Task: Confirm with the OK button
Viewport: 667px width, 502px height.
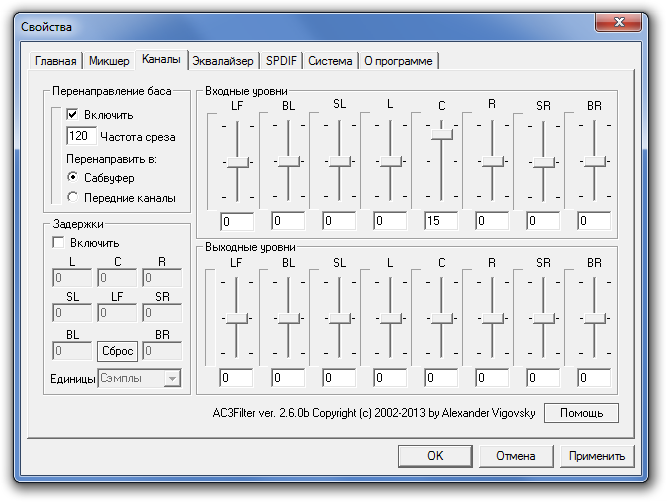Action: (435, 456)
